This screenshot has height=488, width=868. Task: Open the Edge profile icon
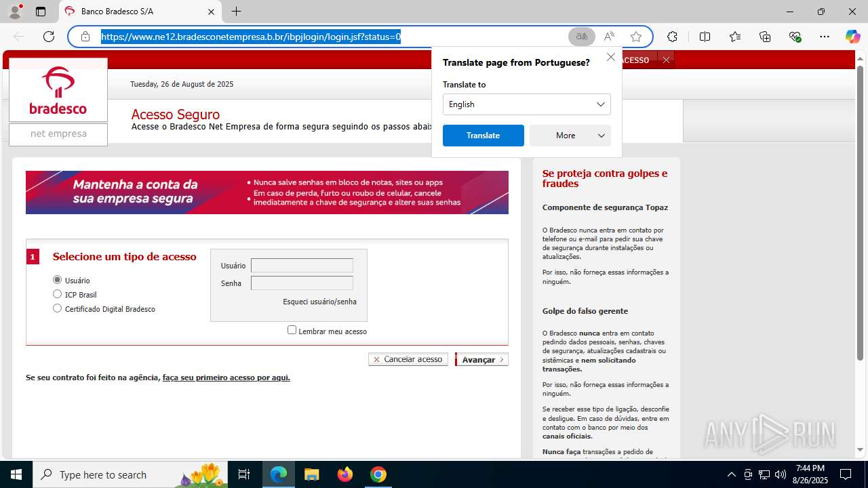15,12
